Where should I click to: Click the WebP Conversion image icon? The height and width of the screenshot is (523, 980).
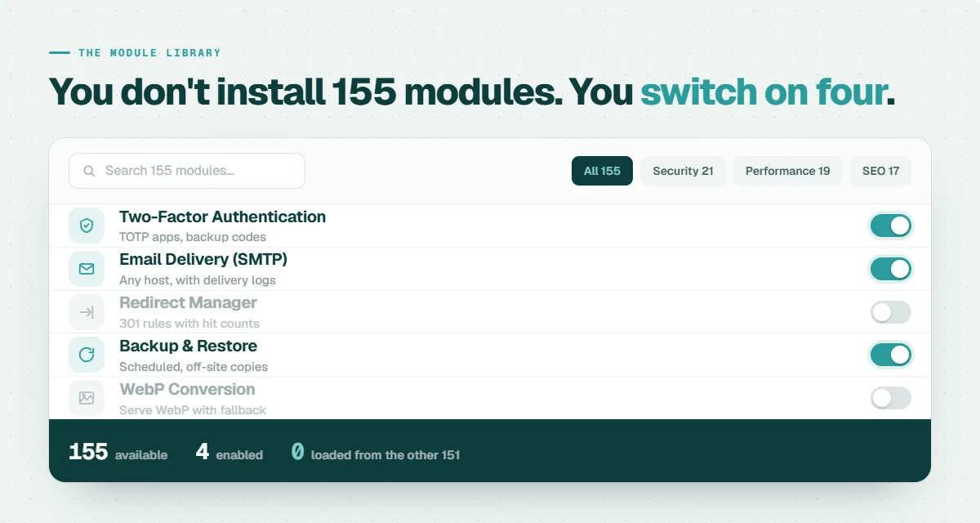(87, 398)
